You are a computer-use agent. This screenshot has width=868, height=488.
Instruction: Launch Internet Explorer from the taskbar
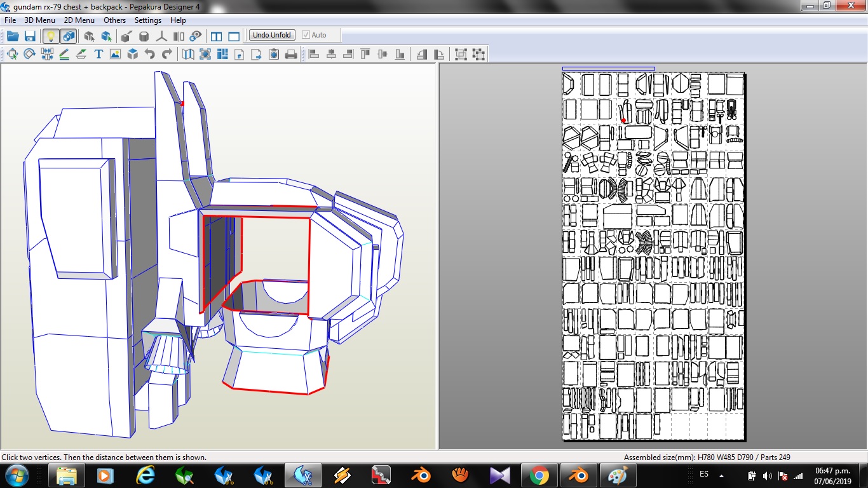tap(146, 475)
